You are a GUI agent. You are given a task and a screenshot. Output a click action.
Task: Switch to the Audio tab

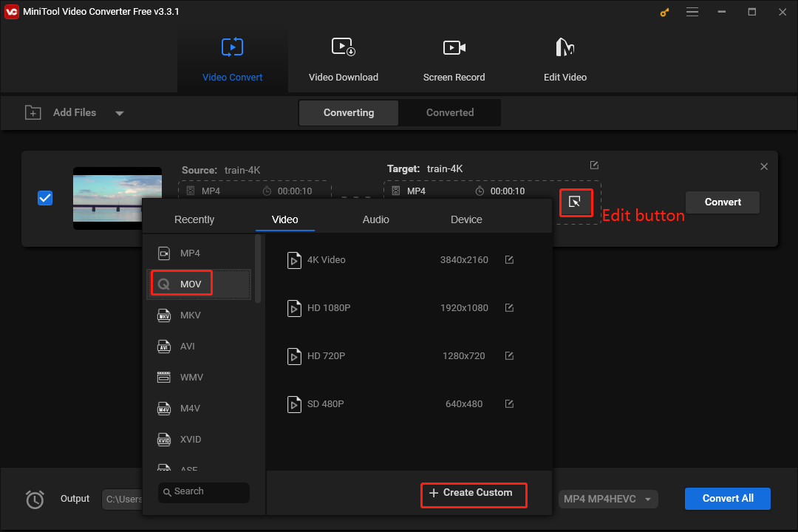click(375, 219)
